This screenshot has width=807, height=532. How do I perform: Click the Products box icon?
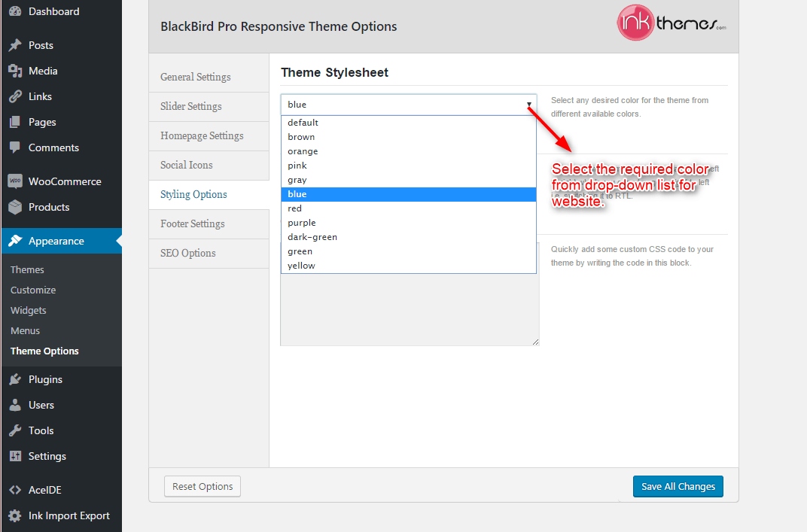pos(15,207)
